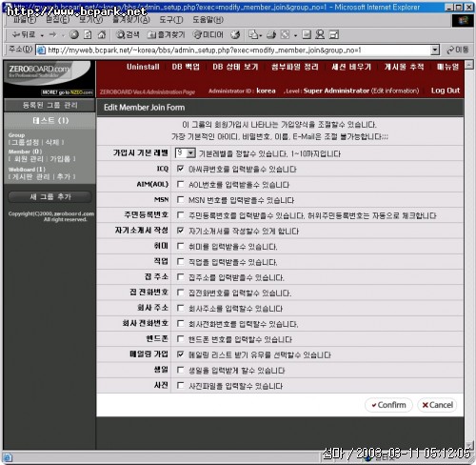This screenshot has height=465, width=476.
Task: Click the status bar page icon
Action: 8,457
